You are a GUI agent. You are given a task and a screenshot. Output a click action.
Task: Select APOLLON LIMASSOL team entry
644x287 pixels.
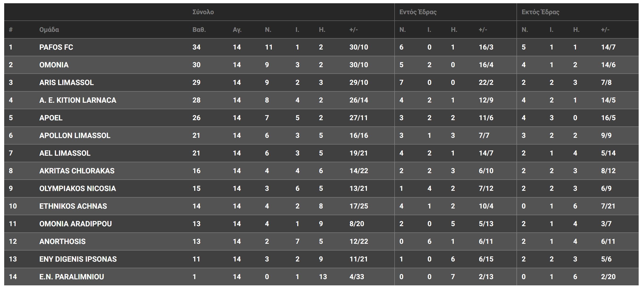pyautogui.click(x=75, y=135)
